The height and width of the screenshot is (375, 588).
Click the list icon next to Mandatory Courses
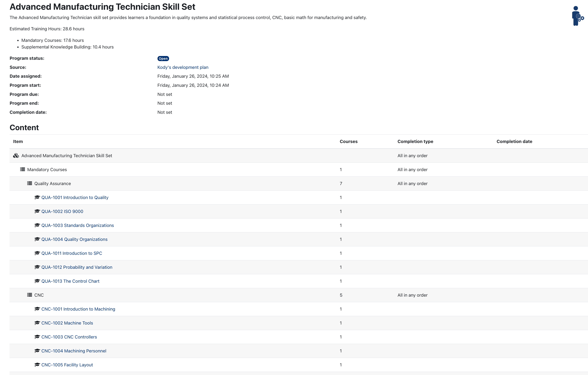(x=22, y=169)
